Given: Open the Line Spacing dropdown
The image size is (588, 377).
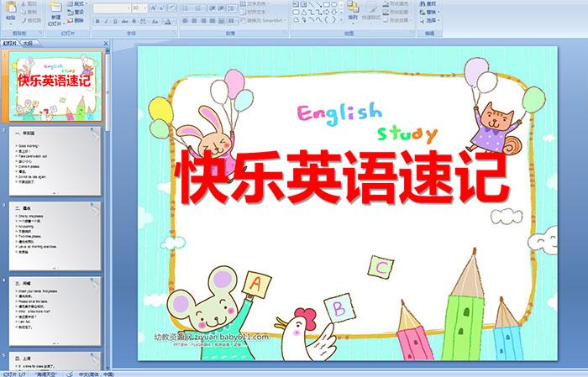Looking at the screenshot, I should (x=233, y=8).
